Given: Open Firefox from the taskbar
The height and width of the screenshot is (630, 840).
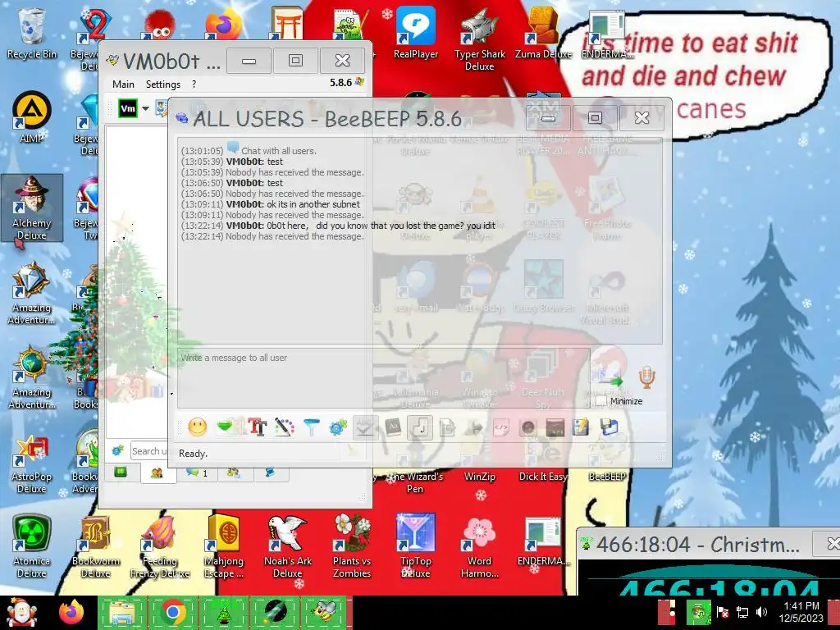Looking at the screenshot, I should click(x=71, y=612).
